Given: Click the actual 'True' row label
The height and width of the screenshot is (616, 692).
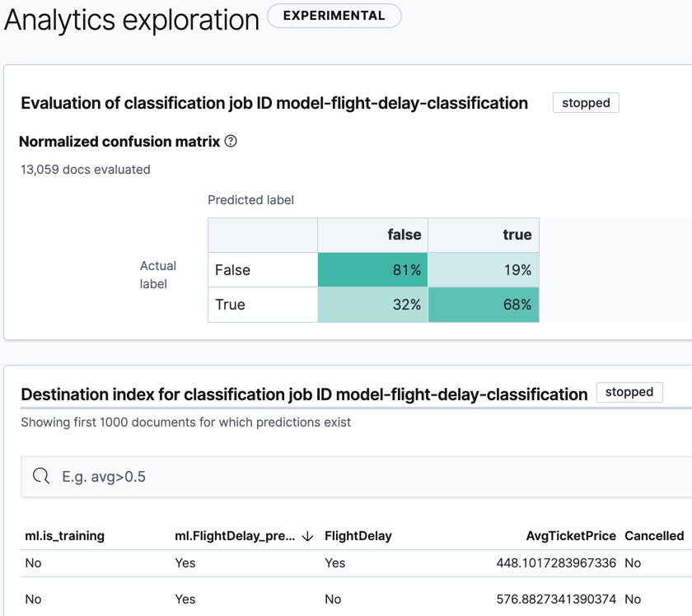Looking at the screenshot, I should coord(231,305).
